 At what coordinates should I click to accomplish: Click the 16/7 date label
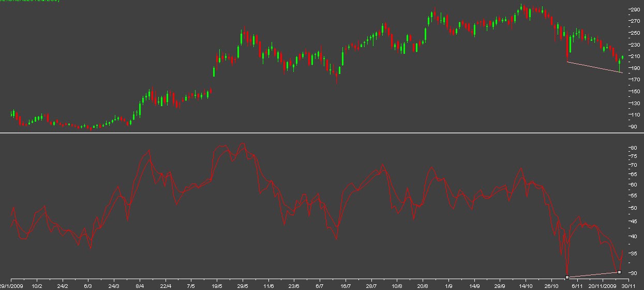(x=346, y=285)
